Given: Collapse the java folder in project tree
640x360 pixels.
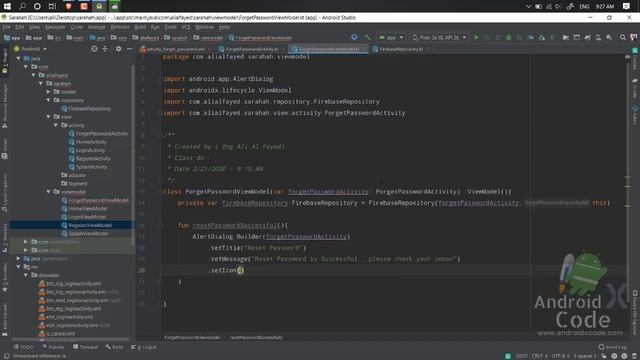Looking at the screenshot, I should click(18, 58).
